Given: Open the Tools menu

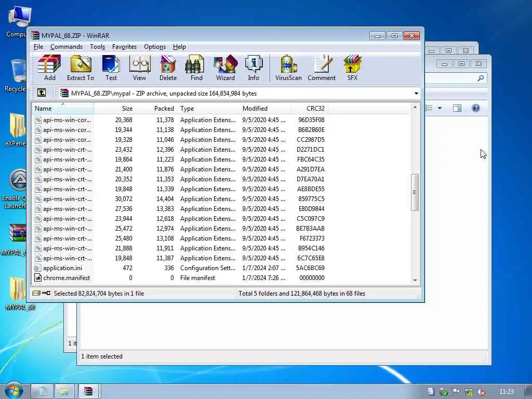Looking at the screenshot, I should tap(97, 47).
